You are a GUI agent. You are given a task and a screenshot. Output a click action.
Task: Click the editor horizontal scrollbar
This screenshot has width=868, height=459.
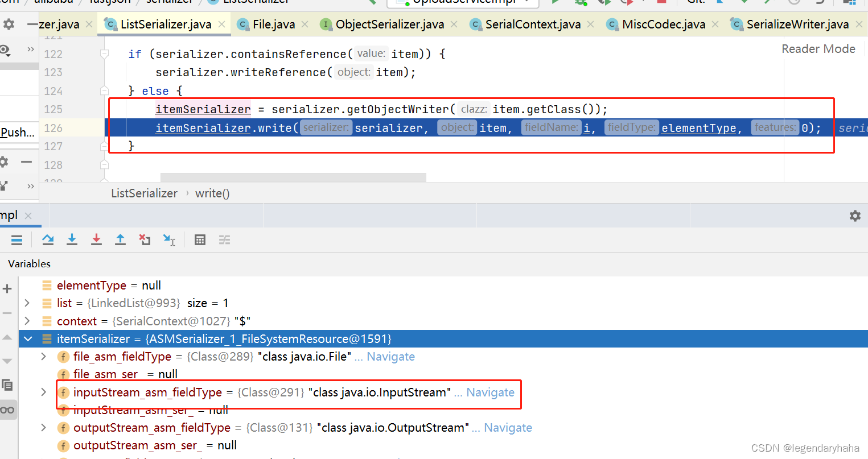(293, 177)
